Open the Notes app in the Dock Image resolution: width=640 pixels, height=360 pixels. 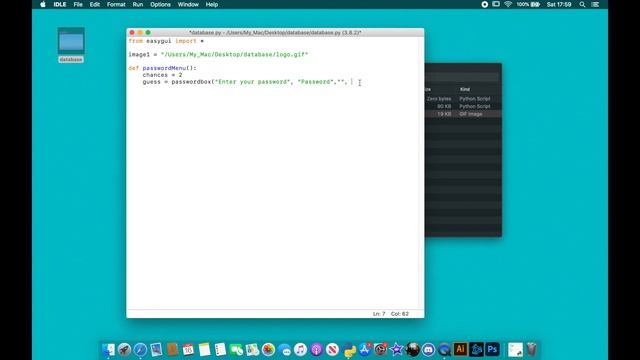pos(204,349)
